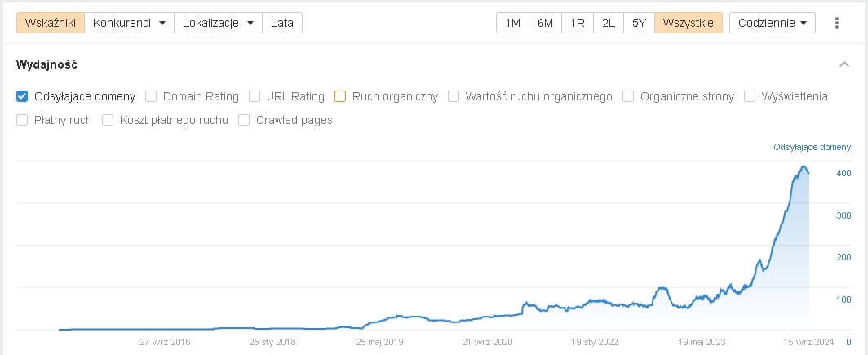Click the chart line peak near 400
The height and width of the screenshot is (355, 868).
(x=804, y=167)
